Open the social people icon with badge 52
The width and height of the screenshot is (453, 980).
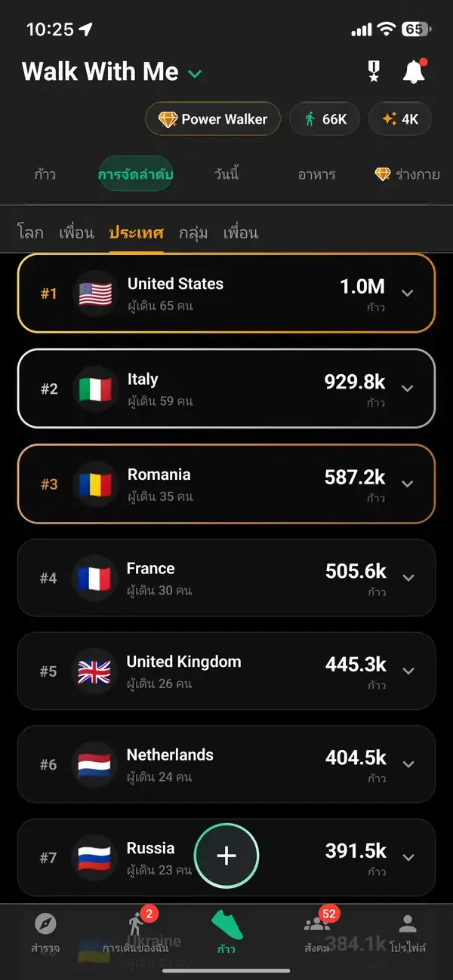coord(317,923)
